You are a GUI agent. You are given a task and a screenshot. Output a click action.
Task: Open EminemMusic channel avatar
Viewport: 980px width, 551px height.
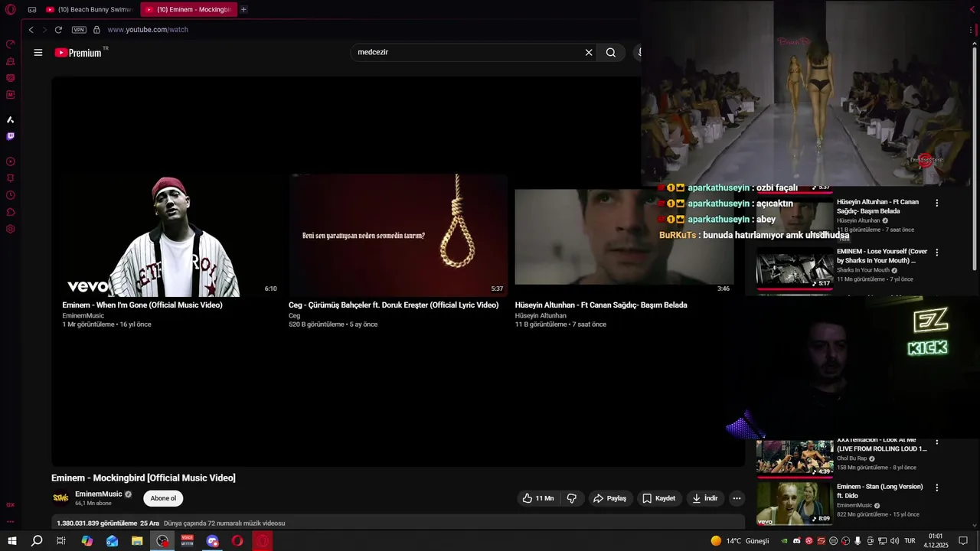(x=60, y=498)
